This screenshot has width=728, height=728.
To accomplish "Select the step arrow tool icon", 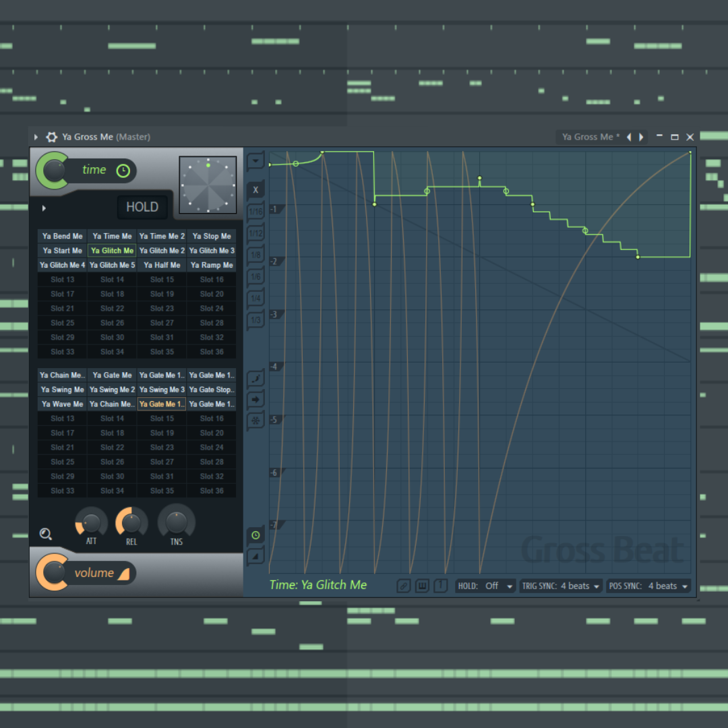I will point(255,399).
